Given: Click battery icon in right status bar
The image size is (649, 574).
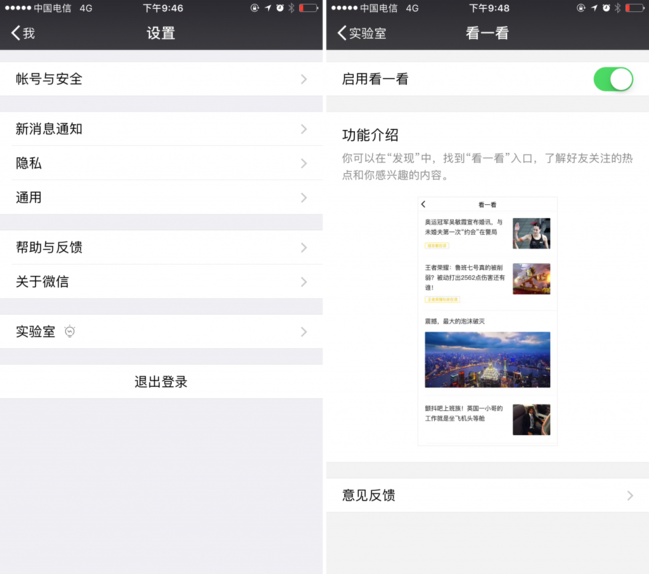Looking at the screenshot, I should coord(635,8).
